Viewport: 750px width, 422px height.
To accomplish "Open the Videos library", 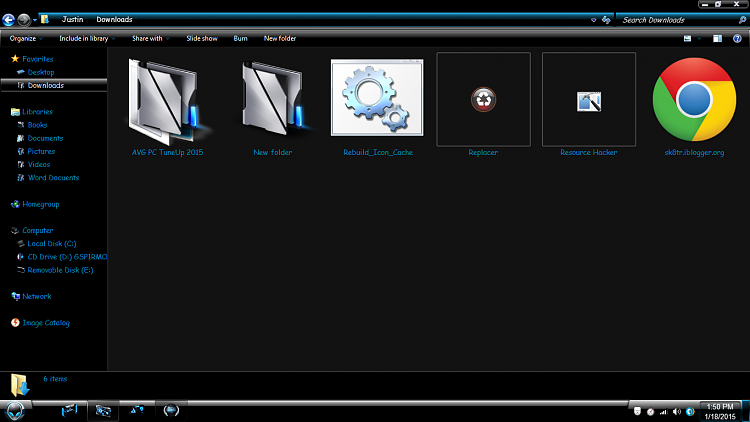I will click(39, 164).
